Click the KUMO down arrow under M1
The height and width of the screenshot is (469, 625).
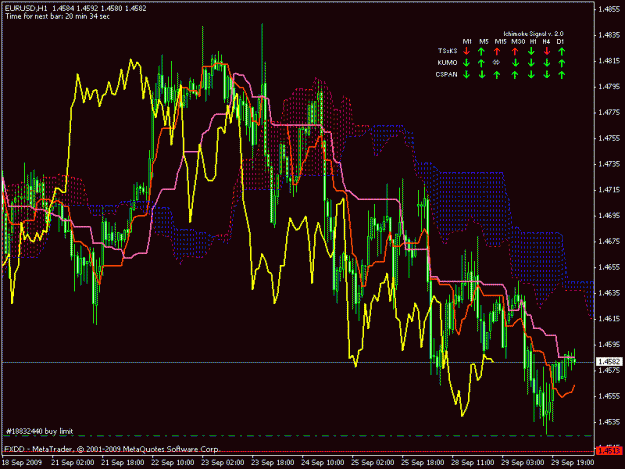coord(467,63)
